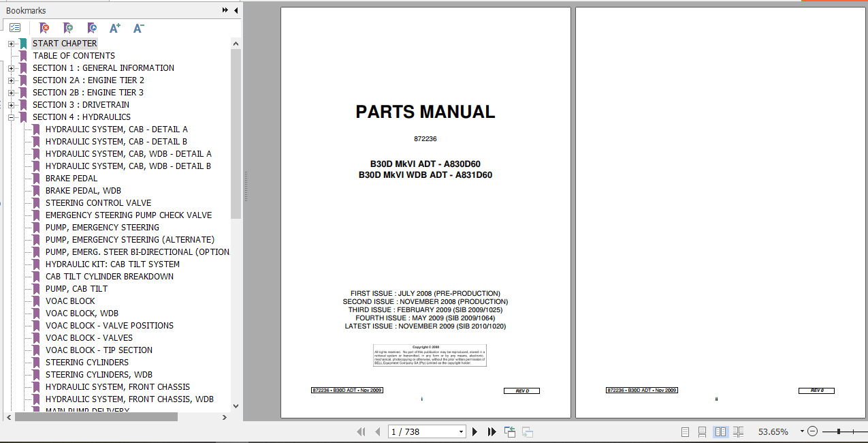Expand SECTION 3 : DRIVETRAIN bookmark

tap(11, 104)
